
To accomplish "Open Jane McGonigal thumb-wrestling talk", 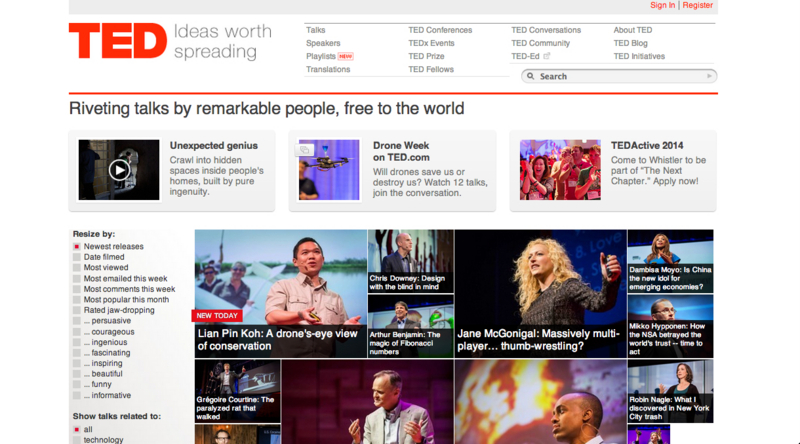I will [541, 293].
